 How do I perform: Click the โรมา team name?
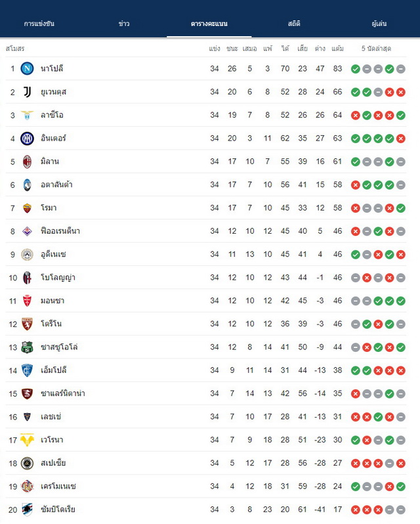point(49,208)
